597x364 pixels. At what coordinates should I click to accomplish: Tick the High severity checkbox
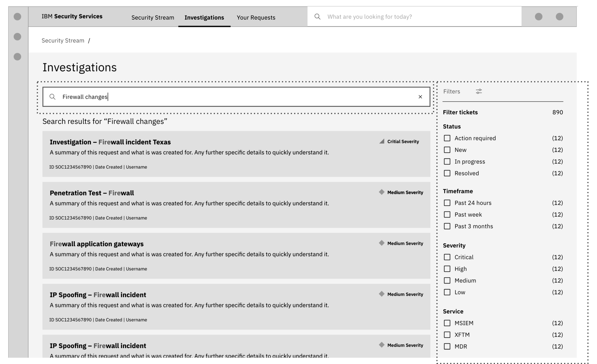[x=447, y=269]
